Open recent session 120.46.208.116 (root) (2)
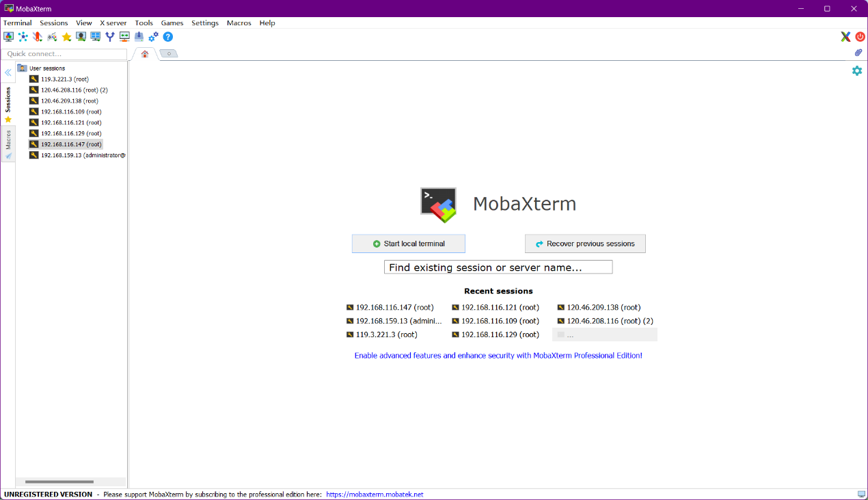868x500 pixels. tap(606, 321)
